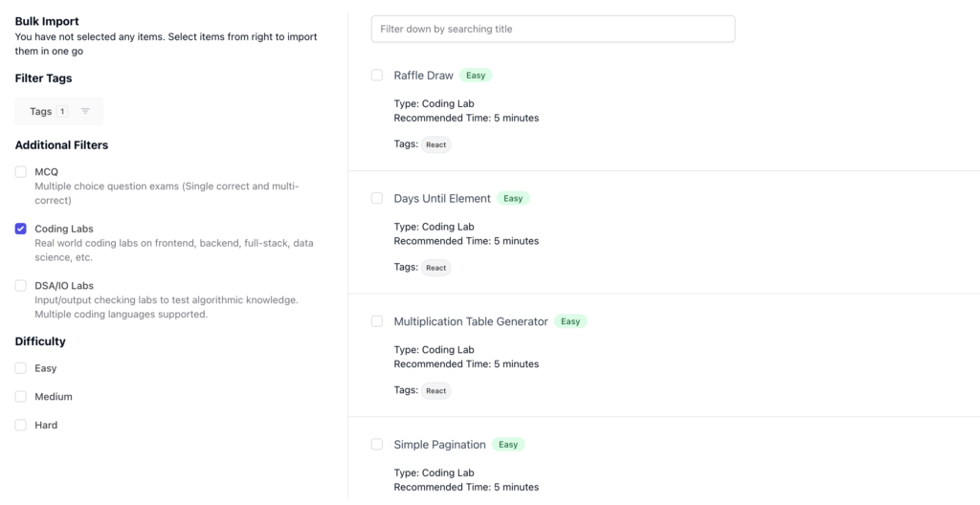Select the Raffle Draw item checkbox
This screenshot has height=505, width=980.
point(377,75)
